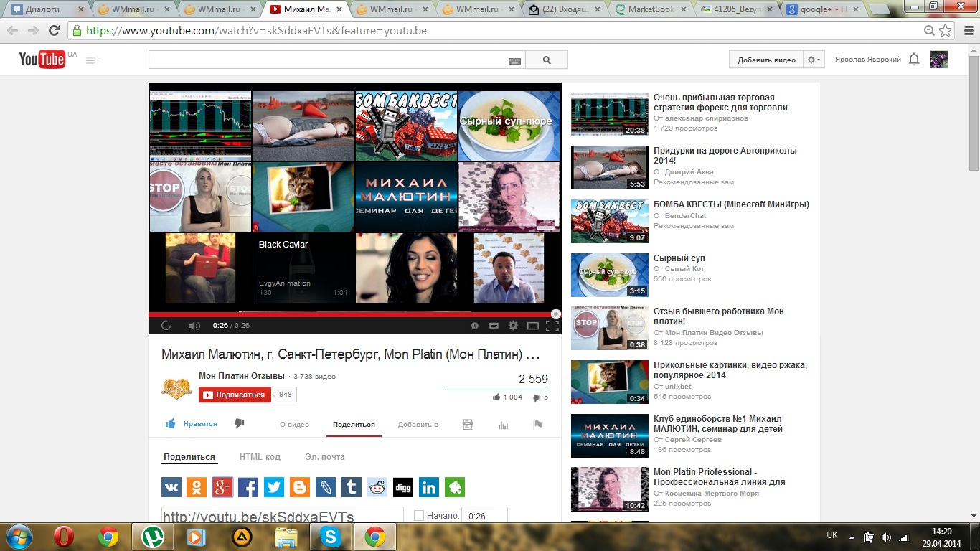Open 'Сырный суп' suggested video

coord(679,258)
